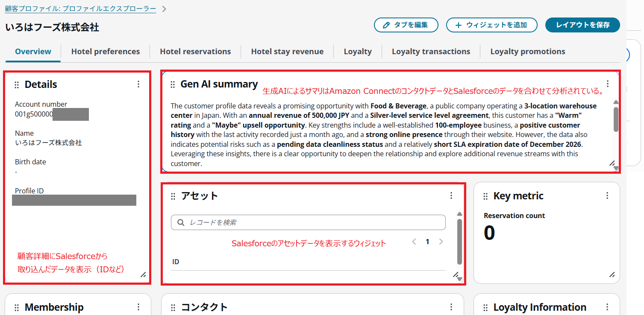Open the Details widget options menu
The width and height of the screenshot is (644, 315).
(138, 84)
